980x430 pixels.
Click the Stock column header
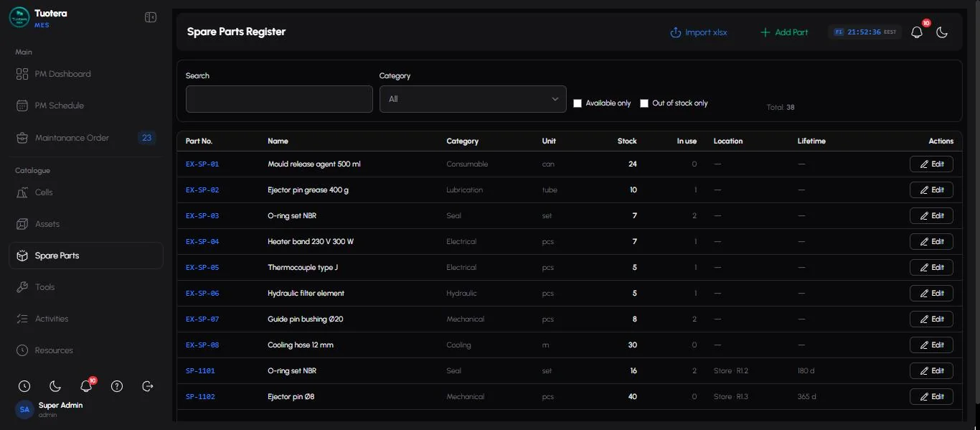pyautogui.click(x=627, y=141)
